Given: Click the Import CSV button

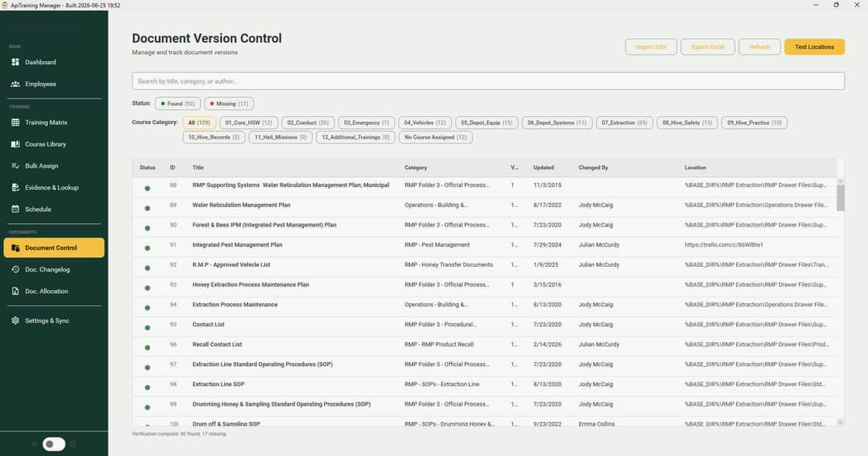Looking at the screenshot, I should tap(651, 47).
